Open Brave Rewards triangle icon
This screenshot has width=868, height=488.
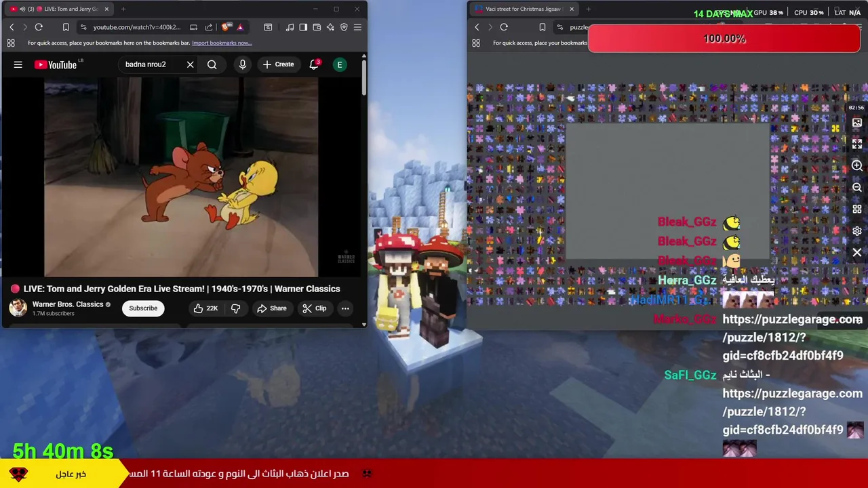point(240,27)
